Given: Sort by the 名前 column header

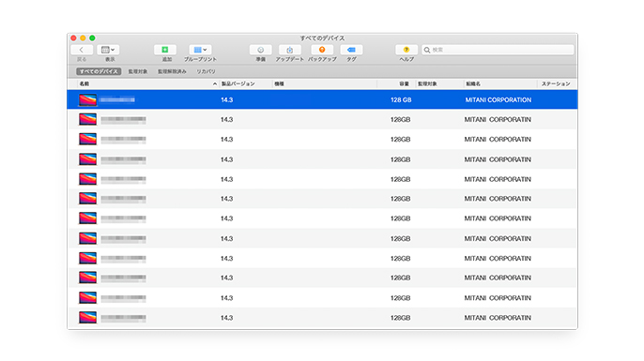Looking at the screenshot, I should [84, 83].
